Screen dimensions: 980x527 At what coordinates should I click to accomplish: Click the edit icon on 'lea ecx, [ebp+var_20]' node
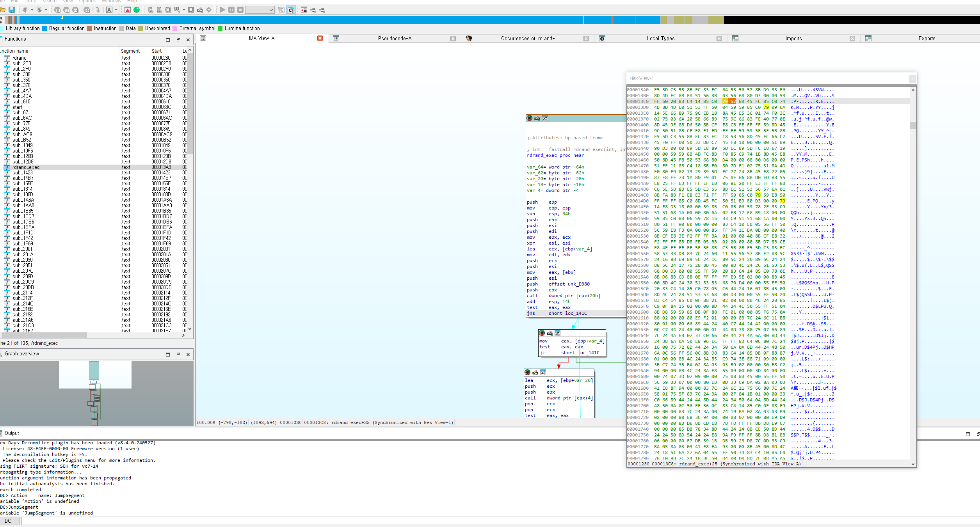[535, 373]
